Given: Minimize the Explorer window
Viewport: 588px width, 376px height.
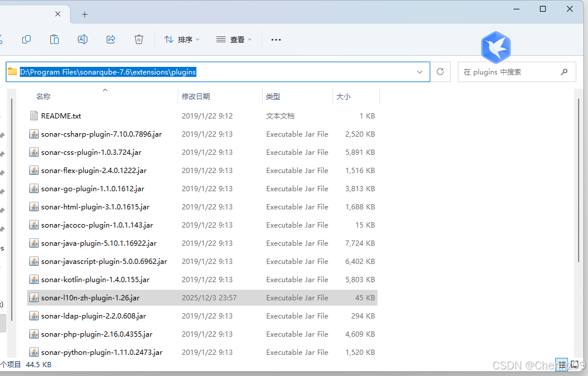Looking at the screenshot, I should coord(516,9).
